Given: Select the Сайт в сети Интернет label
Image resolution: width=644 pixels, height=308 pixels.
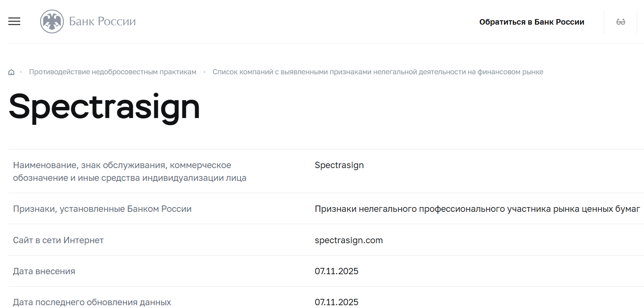Looking at the screenshot, I should coord(58,240).
